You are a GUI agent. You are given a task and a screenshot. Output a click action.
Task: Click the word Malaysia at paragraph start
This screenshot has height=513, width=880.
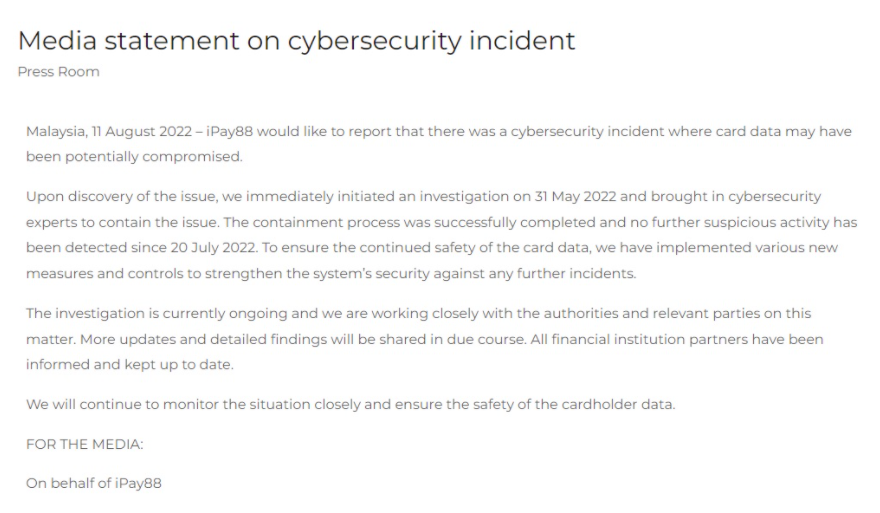click(x=56, y=131)
